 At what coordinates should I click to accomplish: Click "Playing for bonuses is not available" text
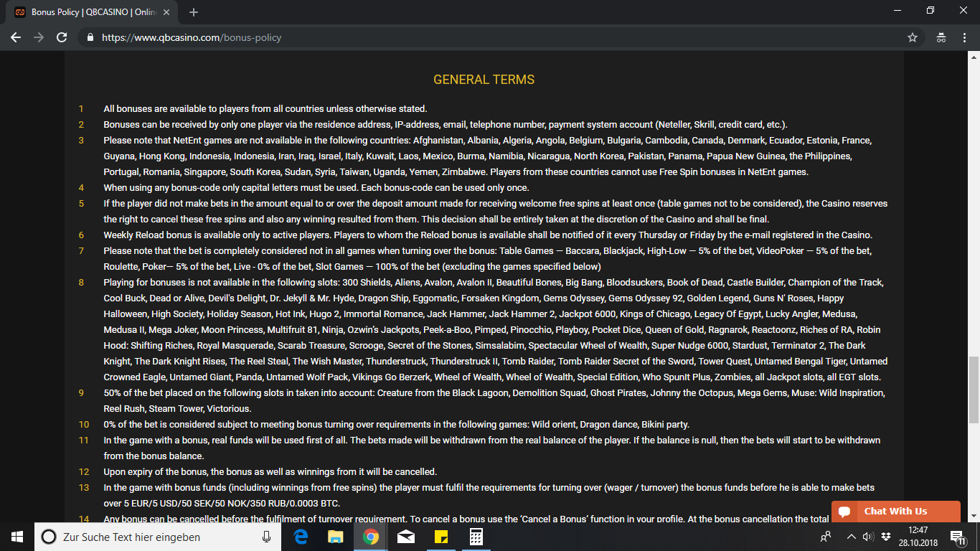click(x=496, y=330)
